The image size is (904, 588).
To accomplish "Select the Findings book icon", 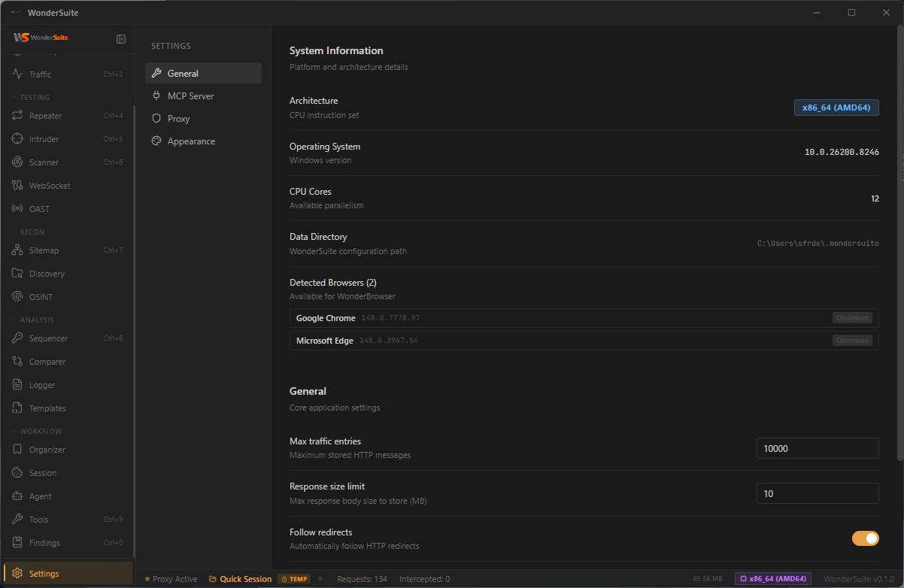I will click(x=17, y=543).
